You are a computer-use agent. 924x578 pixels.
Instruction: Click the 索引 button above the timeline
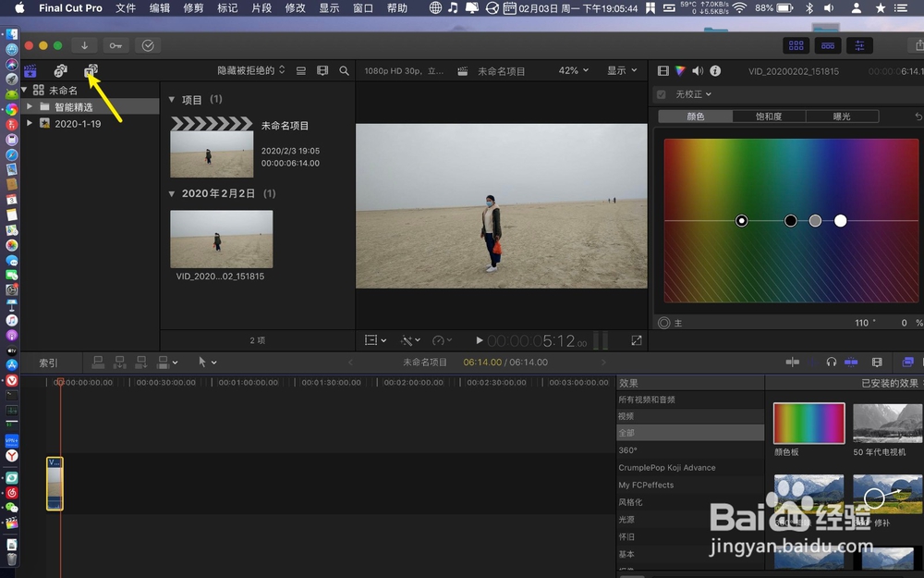[x=49, y=362]
